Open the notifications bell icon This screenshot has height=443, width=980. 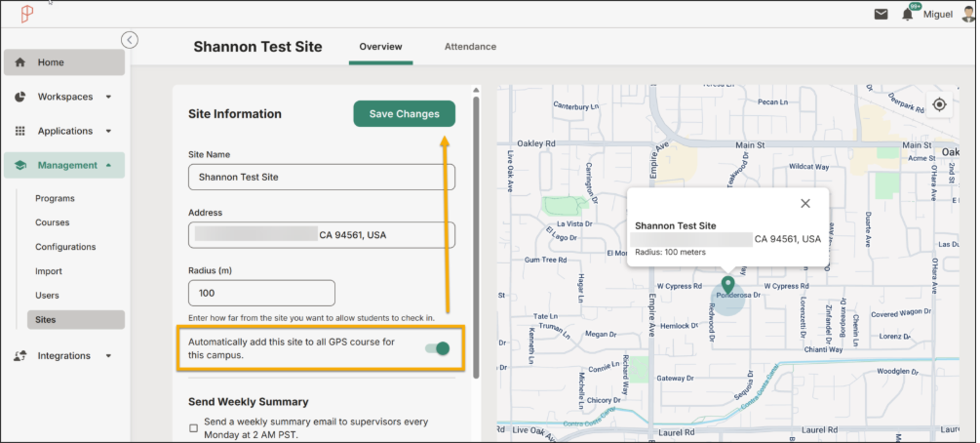(x=908, y=15)
